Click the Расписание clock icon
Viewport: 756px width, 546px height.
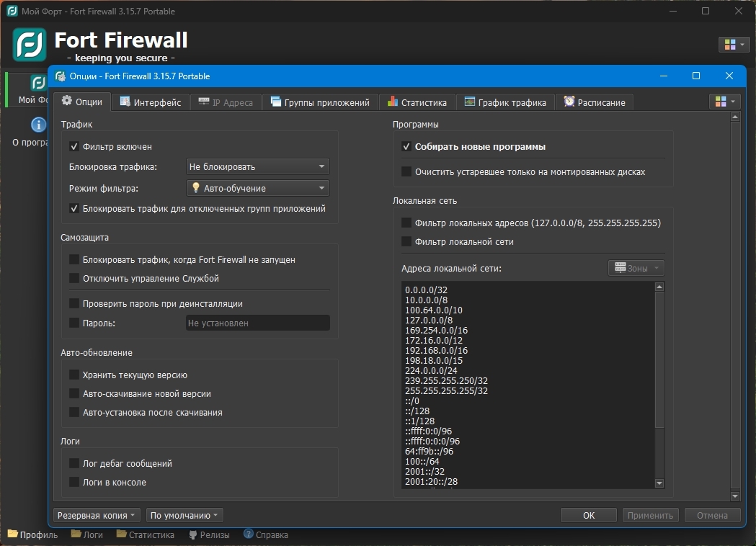pyautogui.click(x=569, y=101)
